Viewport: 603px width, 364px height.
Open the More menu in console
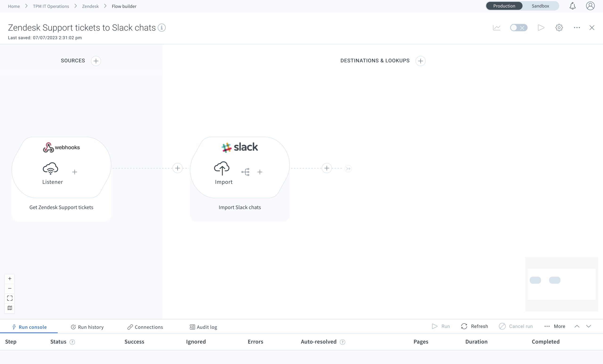pyautogui.click(x=555, y=326)
